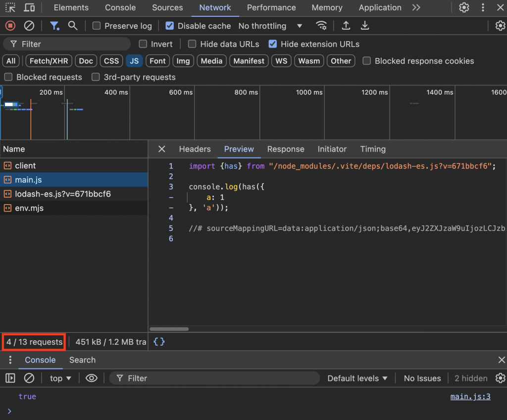Select the Fetch/XHR filter button

point(49,61)
